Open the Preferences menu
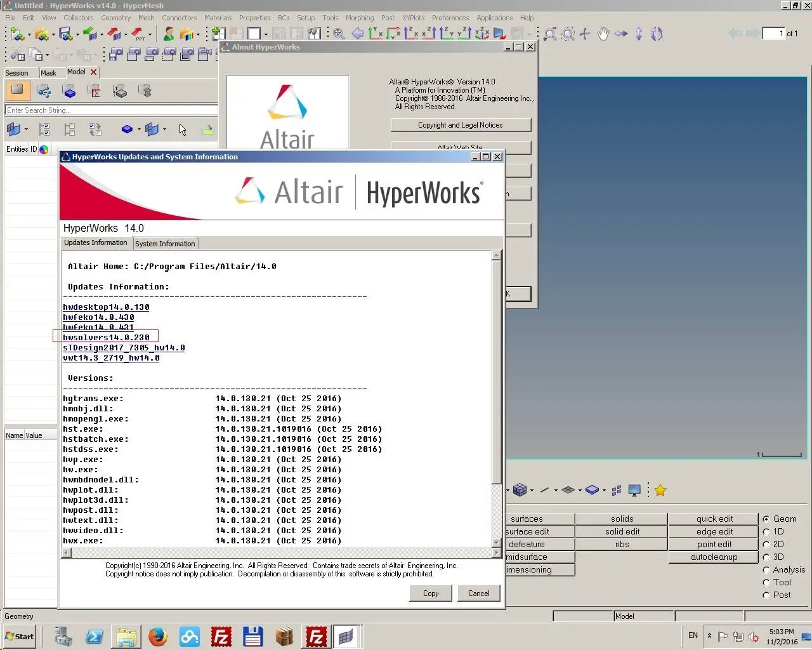The image size is (812, 650). [x=450, y=18]
